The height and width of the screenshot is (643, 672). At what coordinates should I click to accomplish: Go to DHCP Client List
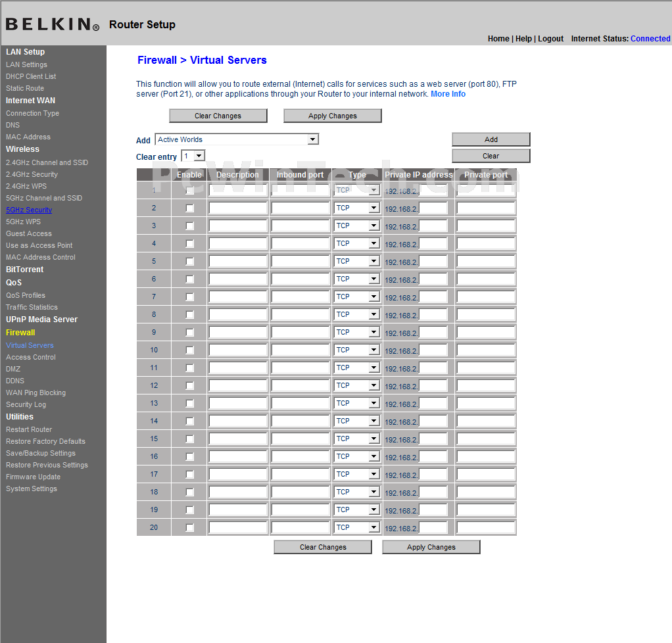click(31, 76)
